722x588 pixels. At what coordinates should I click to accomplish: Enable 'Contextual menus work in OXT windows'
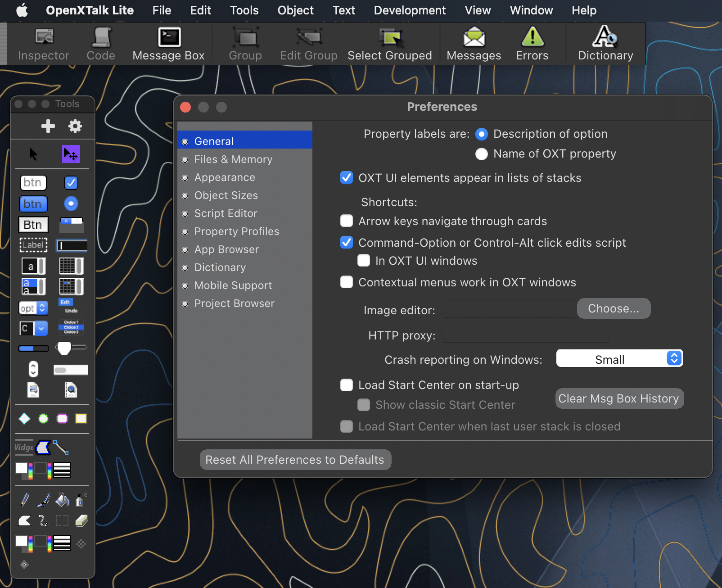pyautogui.click(x=347, y=282)
